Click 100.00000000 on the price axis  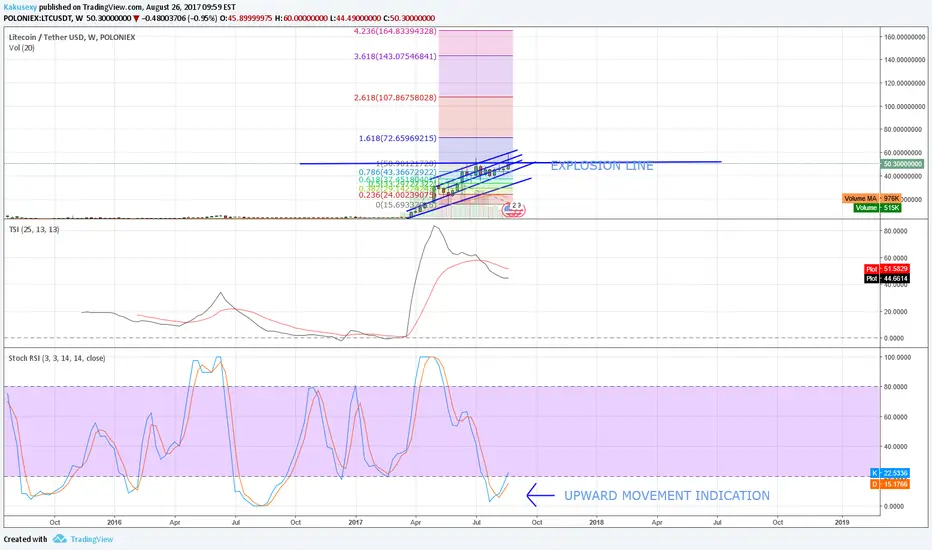pos(904,106)
